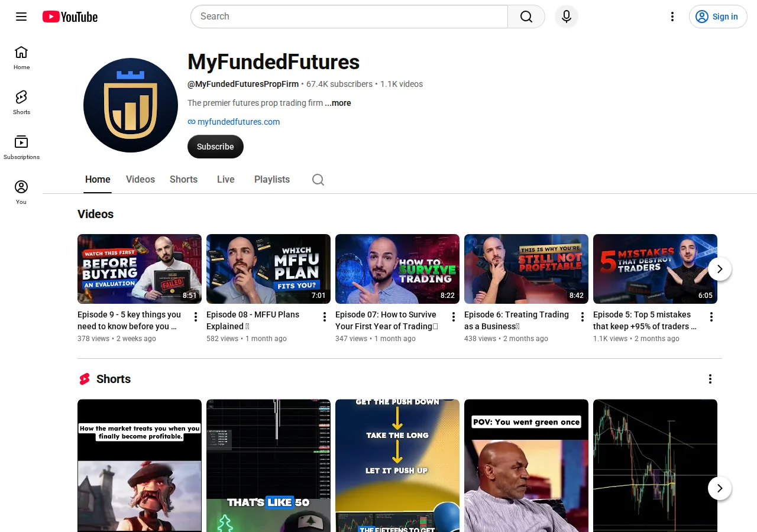Viewport: 757px width, 532px height.
Task: Play the How To Survive Trading thumbnail
Action: pyautogui.click(x=397, y=269)
